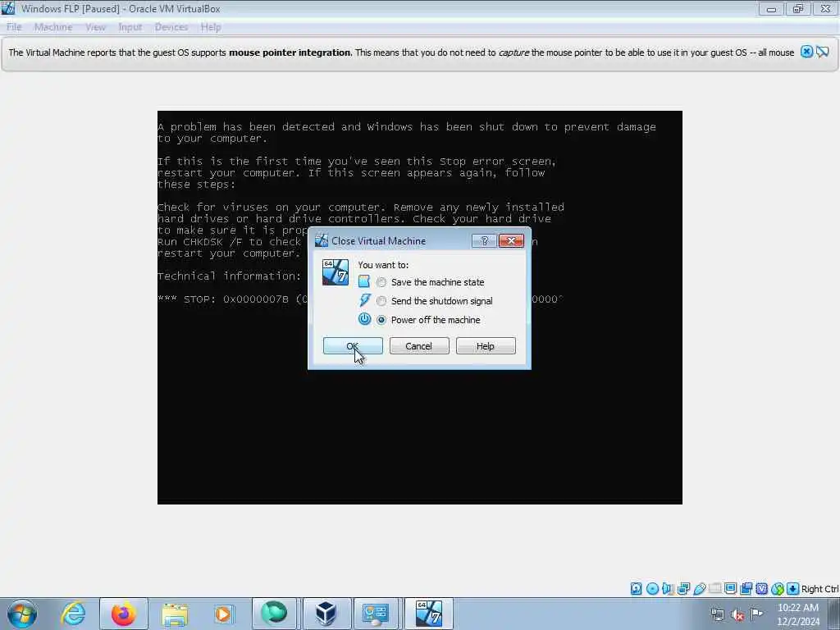This screenshot has height=630, width=840.
Task: Confirm the Close Virtual Machine dialog with OK
Action: [x=353, y=346]
